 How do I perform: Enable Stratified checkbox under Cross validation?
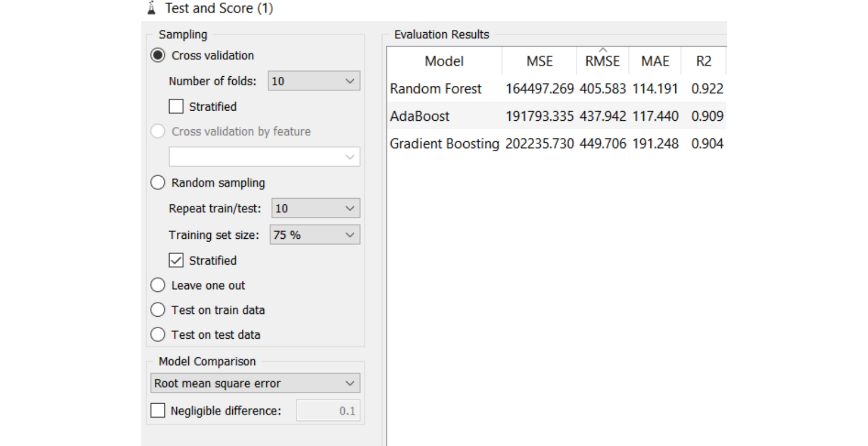[x=176, y=107]
